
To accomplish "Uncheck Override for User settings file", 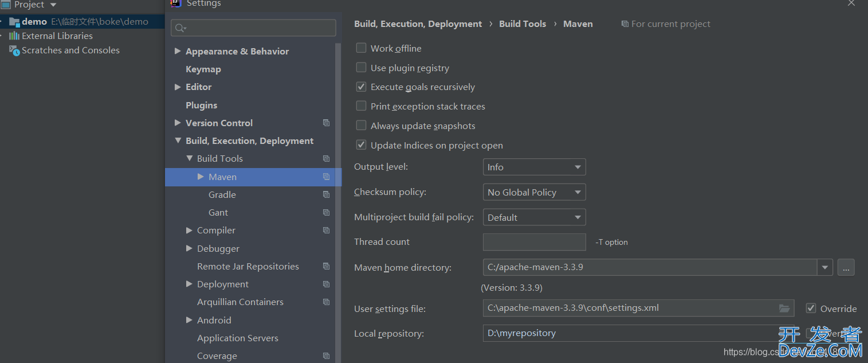I will 811,309.
